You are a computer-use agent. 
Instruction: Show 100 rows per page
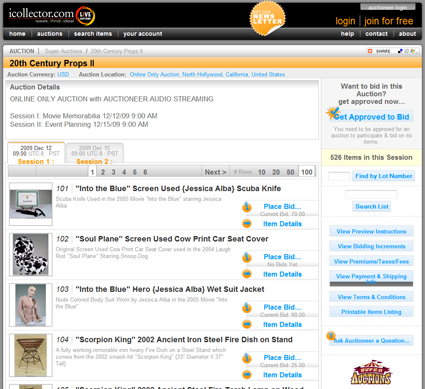(307, 172)
